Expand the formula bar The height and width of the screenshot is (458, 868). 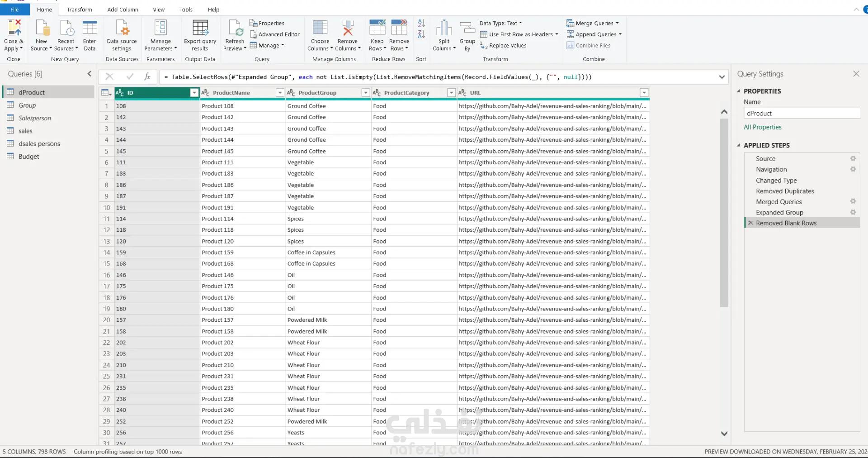click(722, 77)
